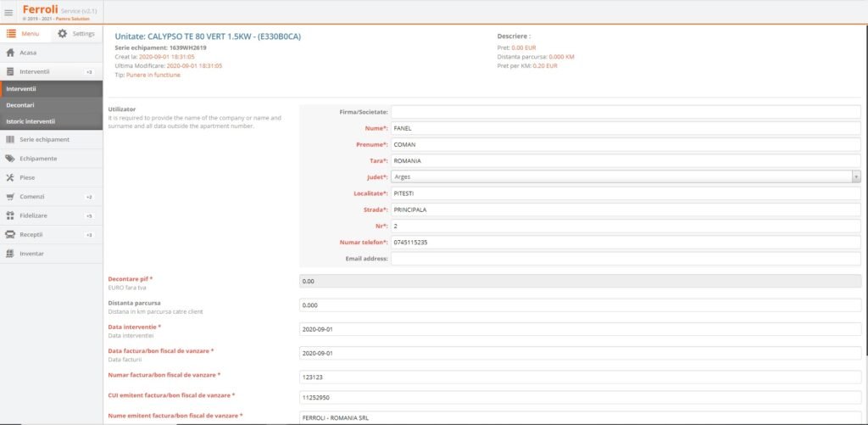The width and height of the screenshot is (868, 425).
Task: Click the Numar telefon field
Action: click(x=626, y=243)
